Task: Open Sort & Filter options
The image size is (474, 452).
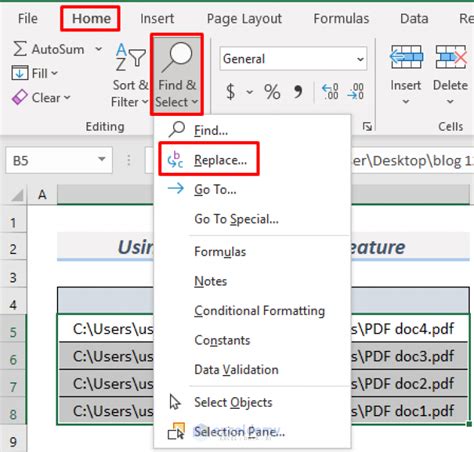Action: [x=130, y=75]
